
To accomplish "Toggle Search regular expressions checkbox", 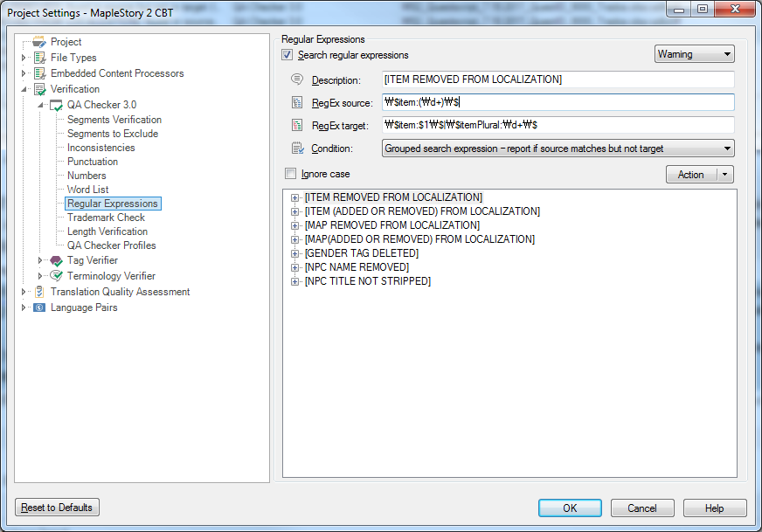I will [287, 55].
